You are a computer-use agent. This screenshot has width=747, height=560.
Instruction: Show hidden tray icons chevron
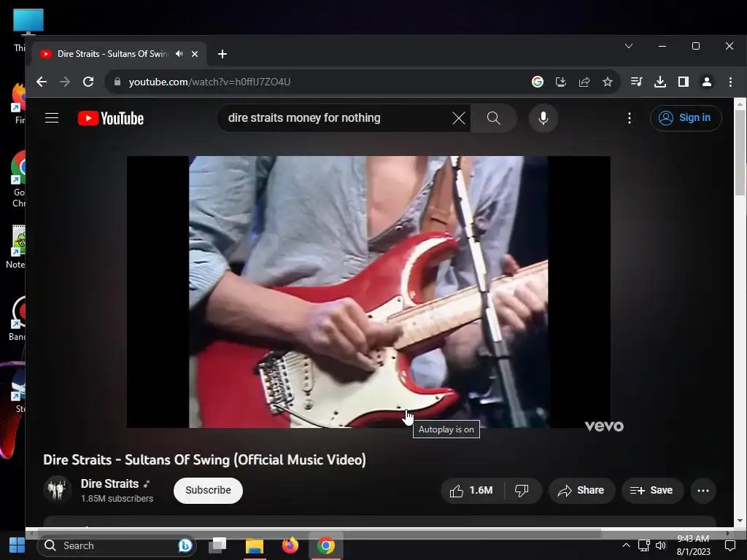click(x=626, y=545)
